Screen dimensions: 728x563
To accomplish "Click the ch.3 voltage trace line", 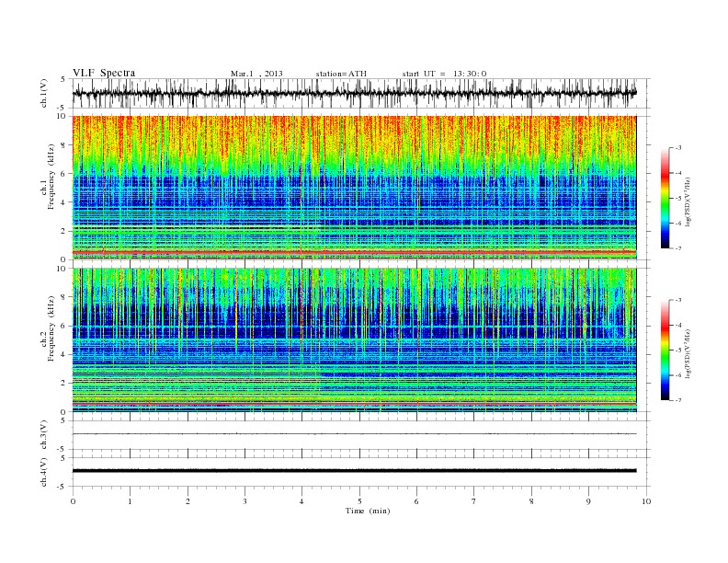I will [354, 434].
